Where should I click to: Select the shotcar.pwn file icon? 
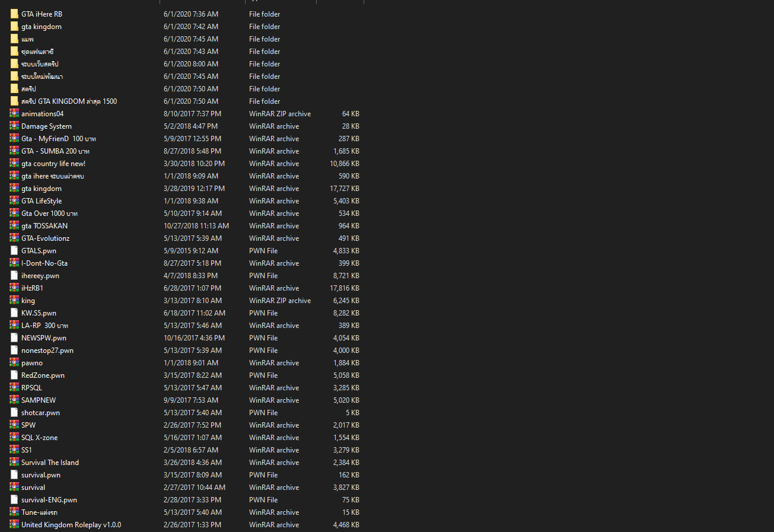coord(14,413)
